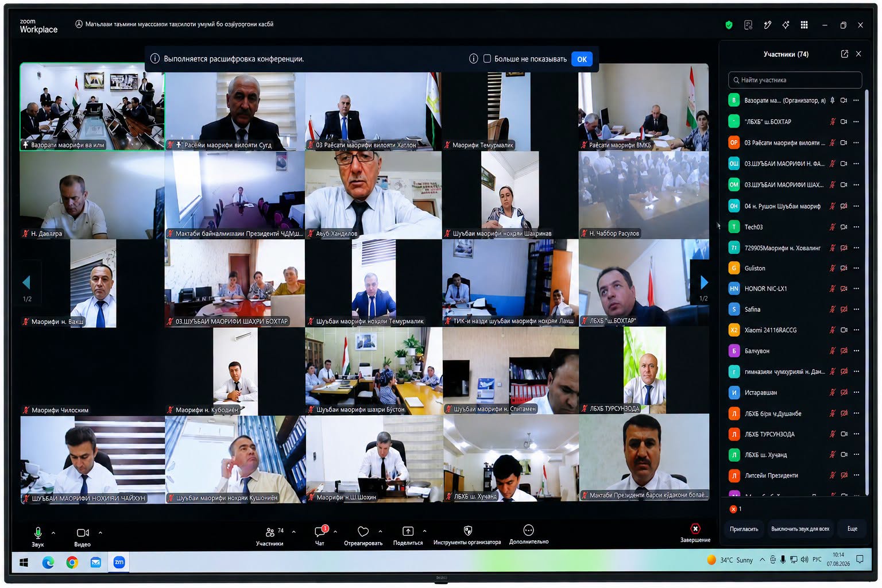Image resolution: width=882 pixels, height=588 pixels.
Task: Toggle microphone for Балчувон participant
Action: [832, 351]
